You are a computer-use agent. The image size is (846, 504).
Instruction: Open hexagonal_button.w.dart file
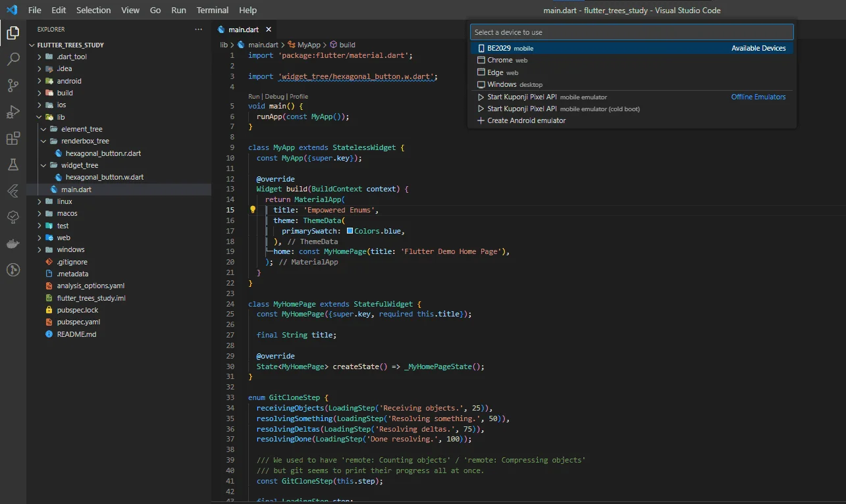[105, 177]
